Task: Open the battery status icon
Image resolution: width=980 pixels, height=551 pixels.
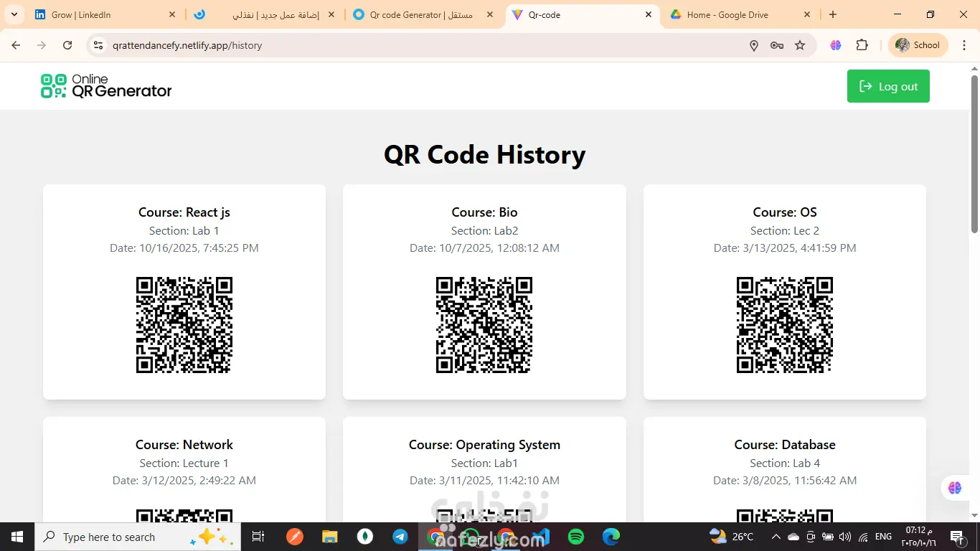Action: [x=828, y=537]
